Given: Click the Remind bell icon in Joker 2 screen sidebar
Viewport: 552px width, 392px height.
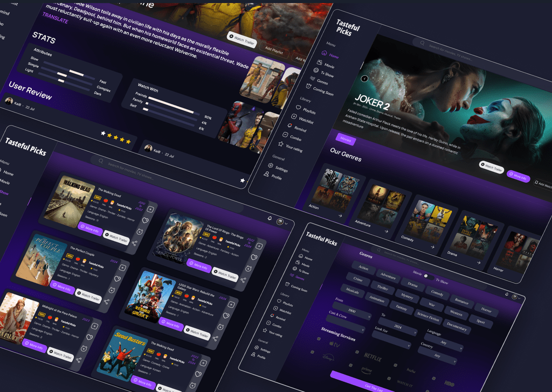Looking at the screenshot, I should 289,125.
